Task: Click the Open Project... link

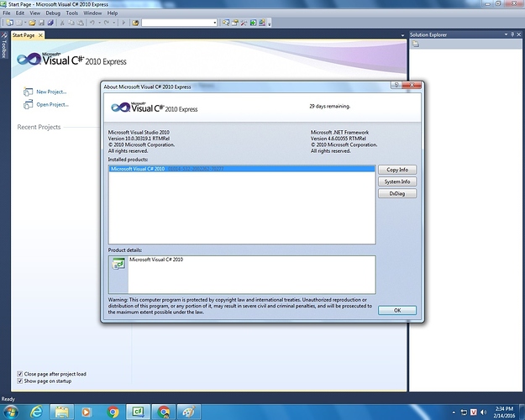Action: (x=53, y=104)
